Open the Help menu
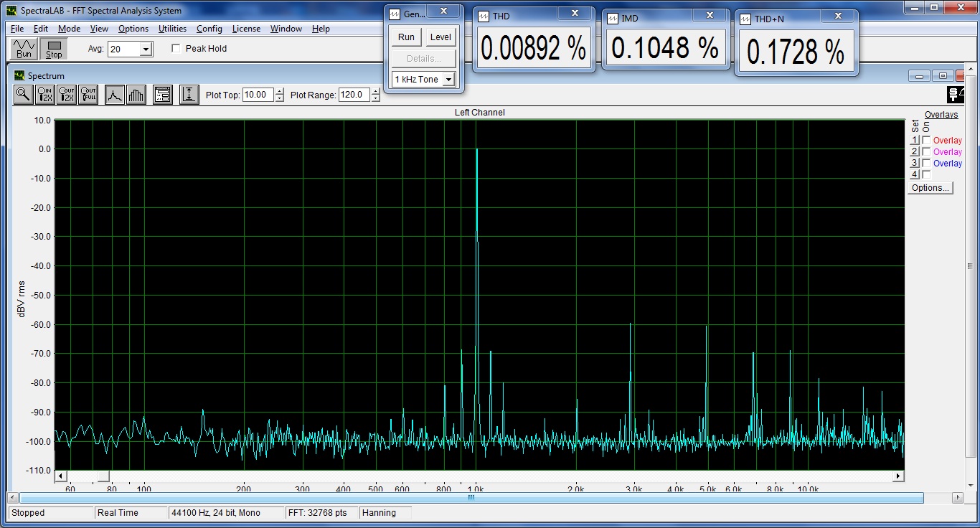 tap(321, 29)
